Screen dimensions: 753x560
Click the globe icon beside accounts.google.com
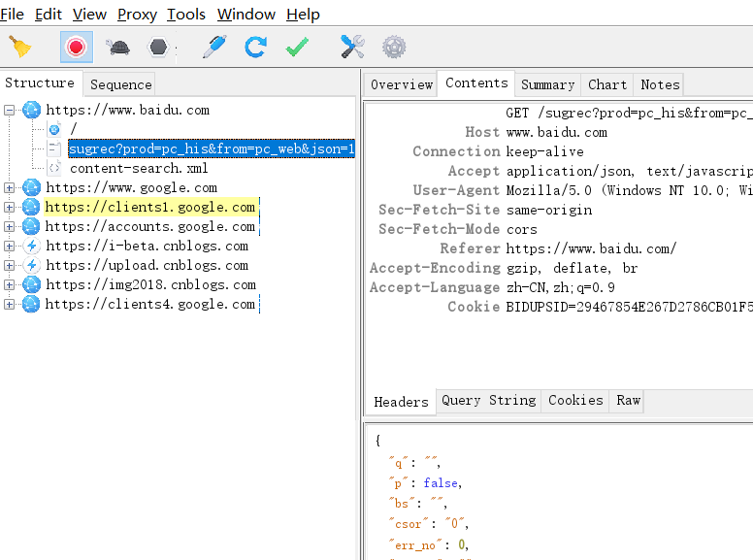[31, 227]
